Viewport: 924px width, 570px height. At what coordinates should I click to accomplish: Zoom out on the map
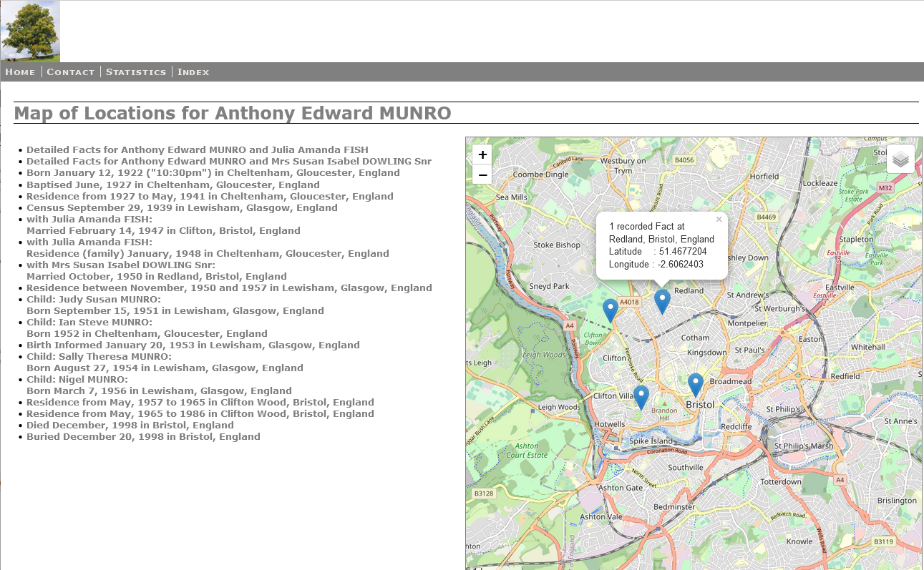tap(482, 175)
